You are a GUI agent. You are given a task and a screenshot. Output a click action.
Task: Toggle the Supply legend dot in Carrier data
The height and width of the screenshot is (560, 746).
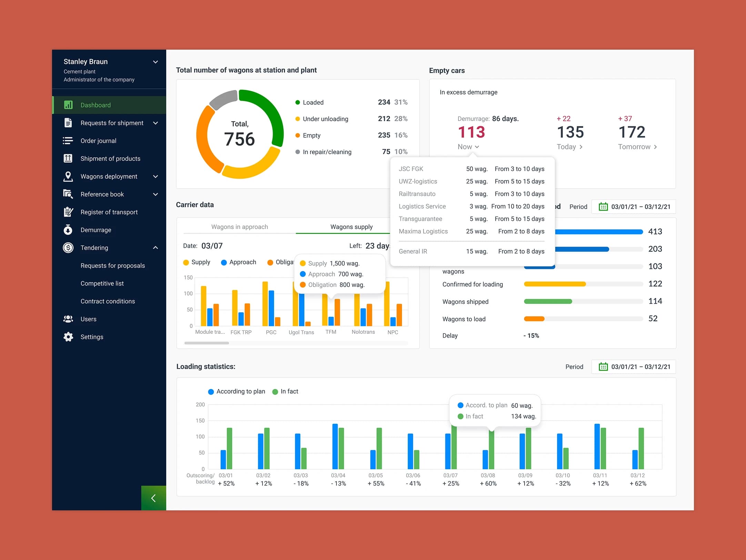click(x=186, y=262)
